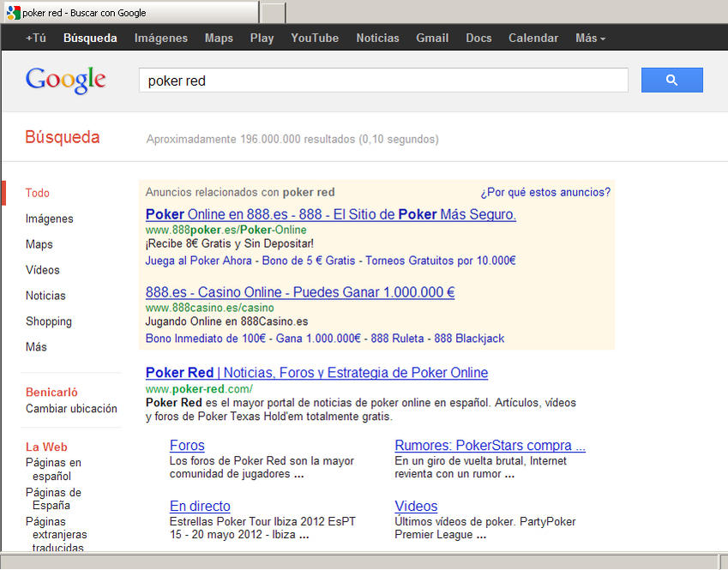Open Noticias in the top black bar

[x=377, y=38]
